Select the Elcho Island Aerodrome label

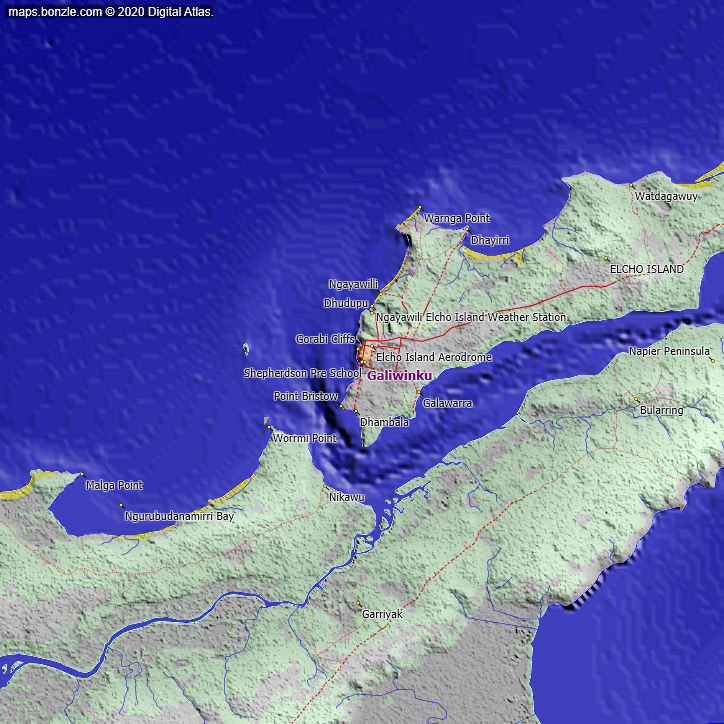(434, 357)
